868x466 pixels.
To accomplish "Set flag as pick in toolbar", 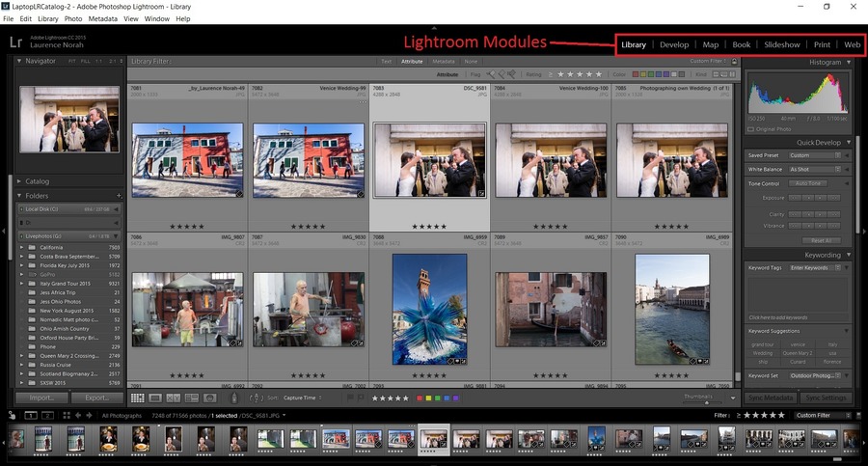I will pos(350,397).
